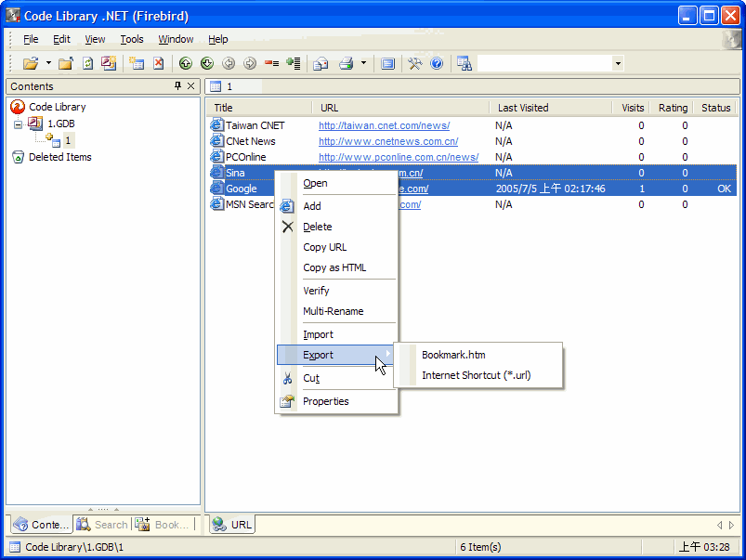Image resolution: width=746 pixels, height=560 pixels.
Task: Click the gray forward arrow icon
Action: click(x=250, y=63)
